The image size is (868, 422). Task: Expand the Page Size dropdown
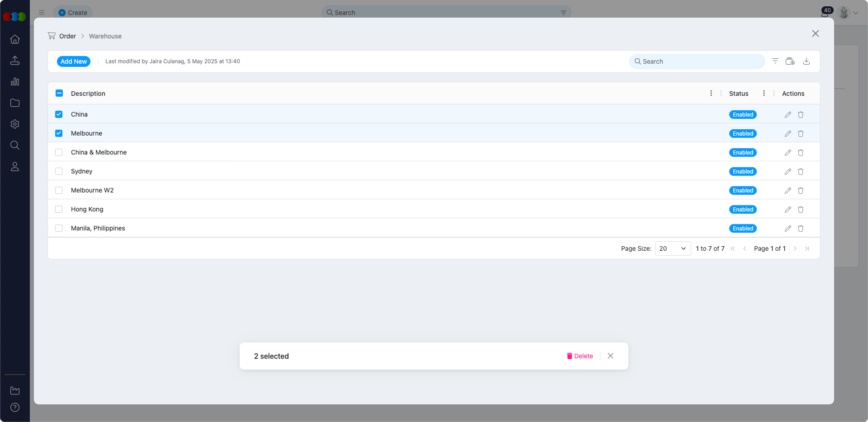click(x=672, y=249)
